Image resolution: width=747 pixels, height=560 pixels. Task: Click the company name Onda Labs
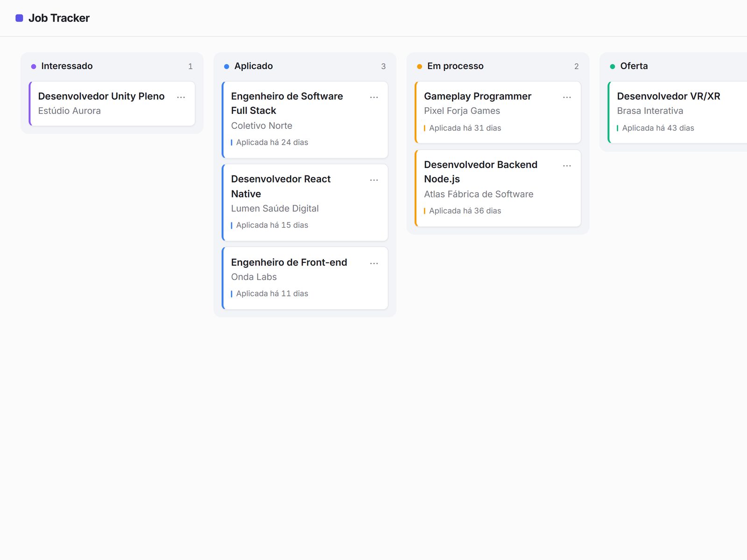point(254,277)
